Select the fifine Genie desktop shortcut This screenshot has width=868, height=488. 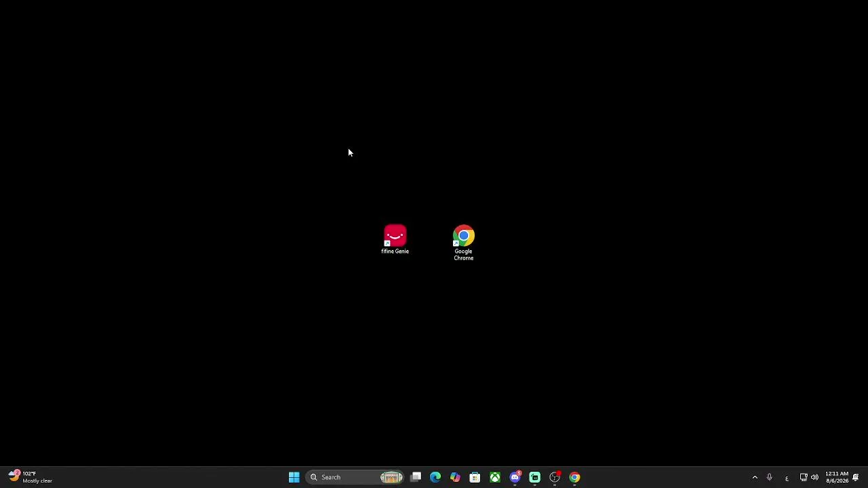click(395, 240)
